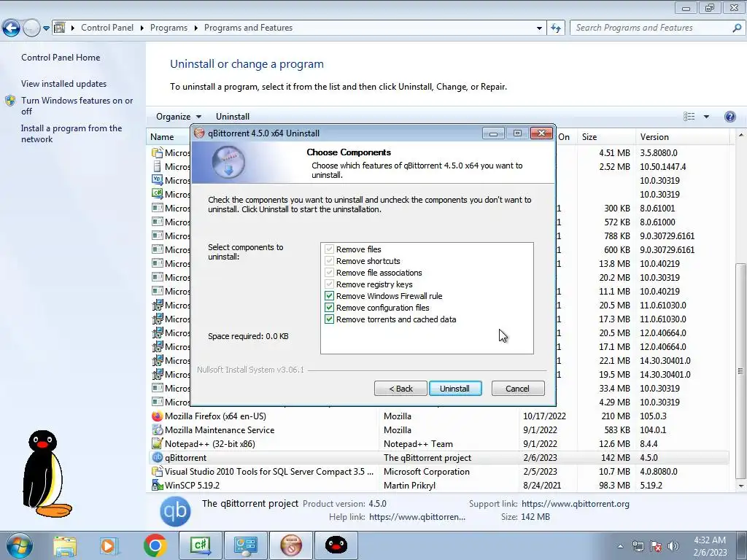Click the Back button in uninstaller
This screenshot has height=560, width=747.
400,389
